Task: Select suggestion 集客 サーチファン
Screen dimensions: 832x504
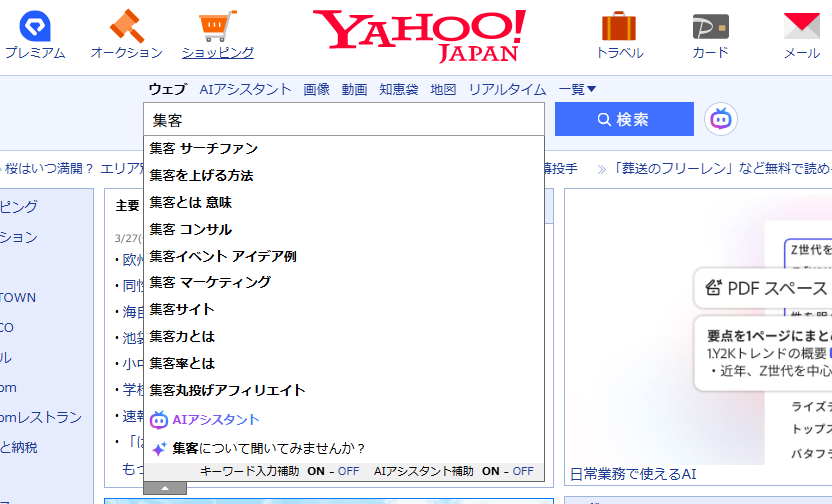Action: pyautogui.click(x=344, y=149)
